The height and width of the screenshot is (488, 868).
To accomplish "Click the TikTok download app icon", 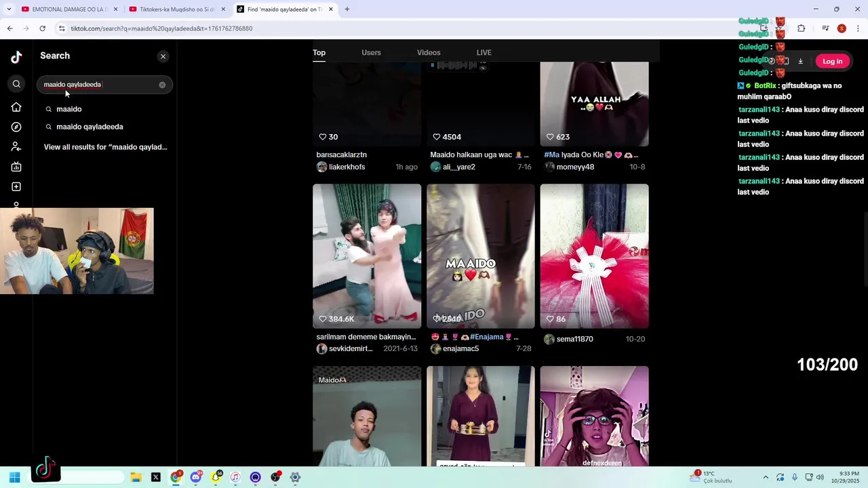I will (x=800, y=62).
